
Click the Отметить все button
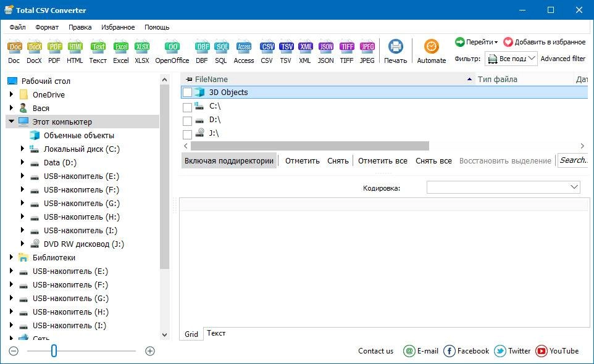pyautogui.click(x=383, y=161)
